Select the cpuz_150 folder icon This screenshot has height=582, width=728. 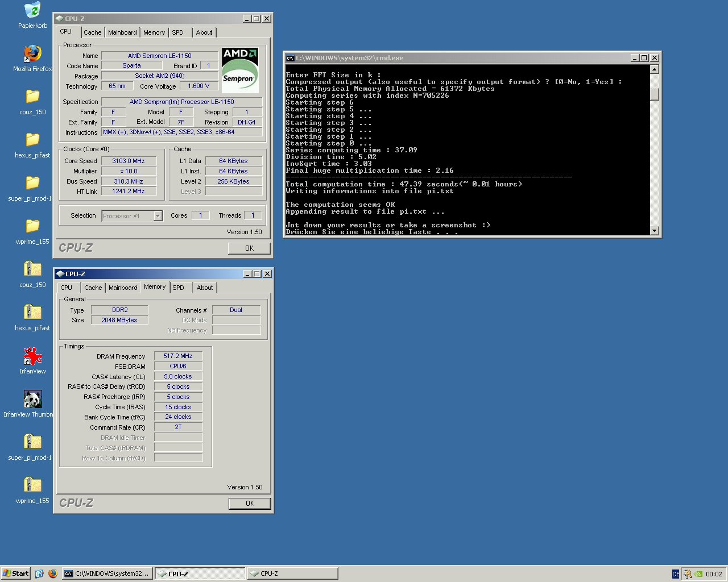32,97
